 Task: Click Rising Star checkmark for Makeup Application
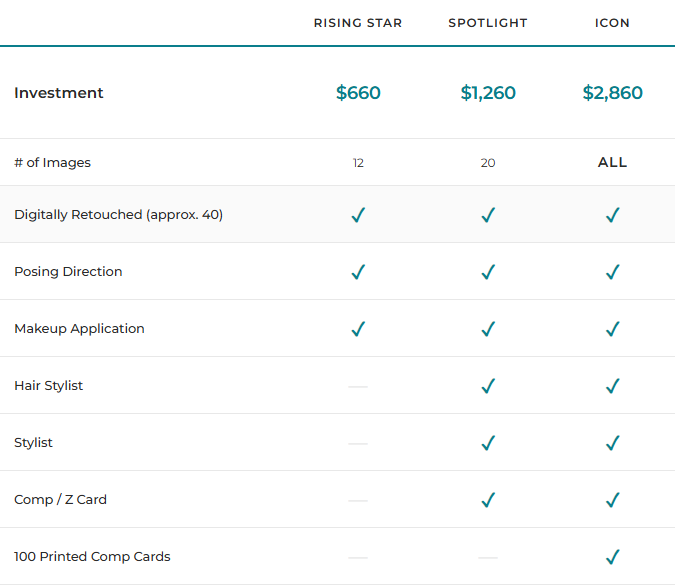click(x=358, y=329)
